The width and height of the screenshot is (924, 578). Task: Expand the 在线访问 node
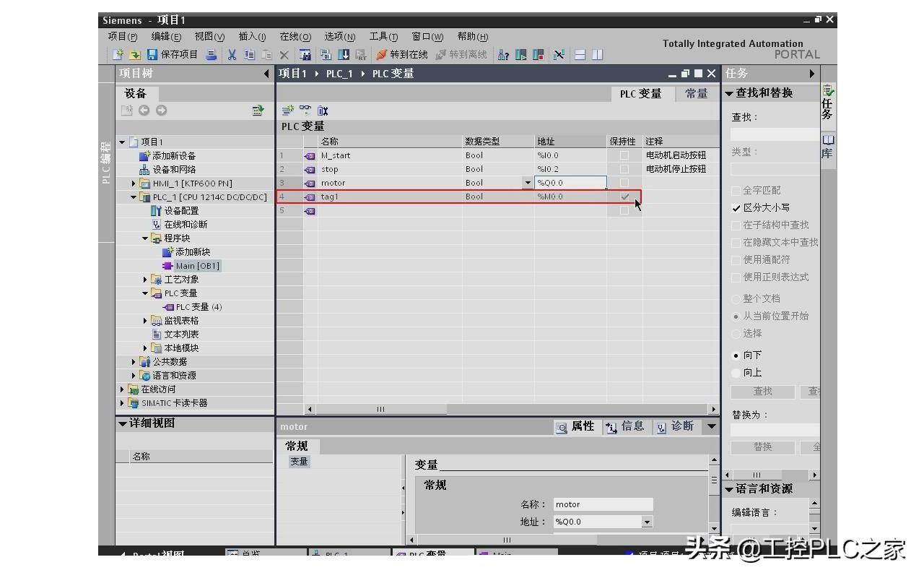tap(122, 389)
